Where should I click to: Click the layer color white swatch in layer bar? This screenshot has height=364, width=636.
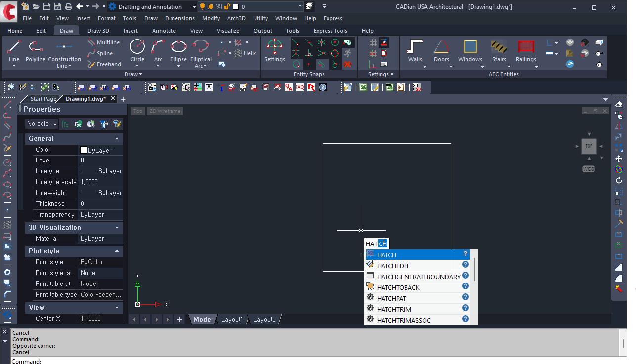(x=236, y=7)
